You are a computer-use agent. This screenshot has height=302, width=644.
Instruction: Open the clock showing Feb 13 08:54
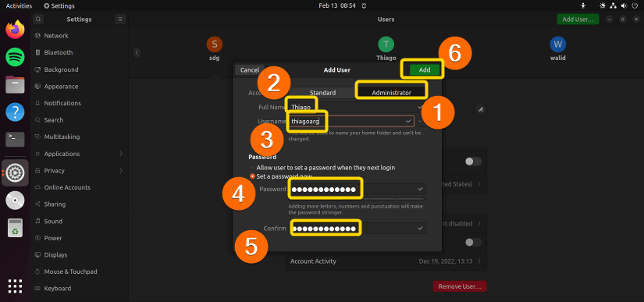(x=337, y=5)
